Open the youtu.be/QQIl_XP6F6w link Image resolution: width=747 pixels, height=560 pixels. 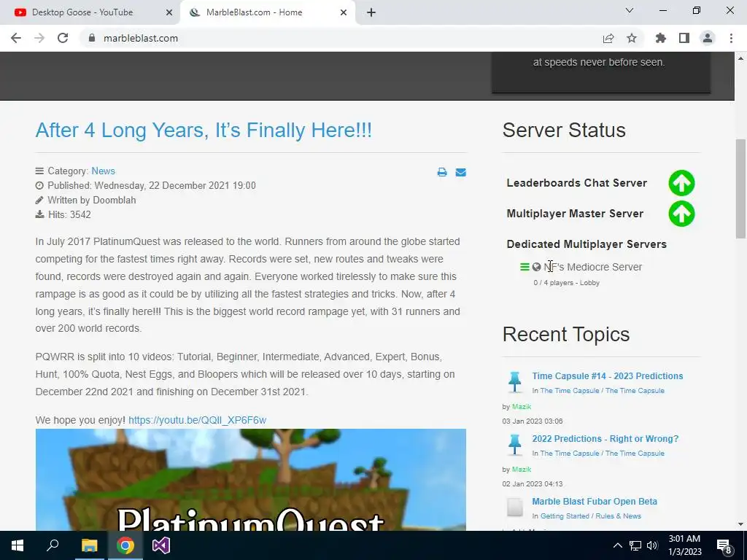click(x=197, y=420)
